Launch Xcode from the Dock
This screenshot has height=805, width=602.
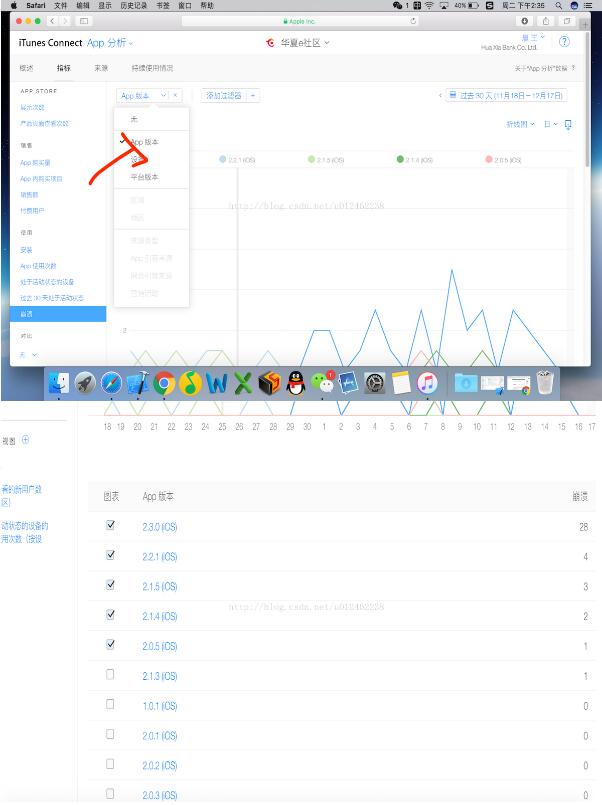[x=138, y=383]
